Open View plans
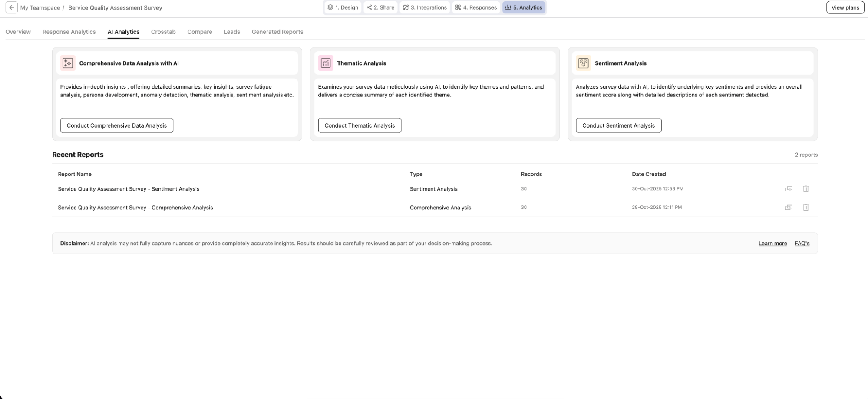The width and height of the screenshot is (868, 399). pyautogui.click(x=845, y=7)
